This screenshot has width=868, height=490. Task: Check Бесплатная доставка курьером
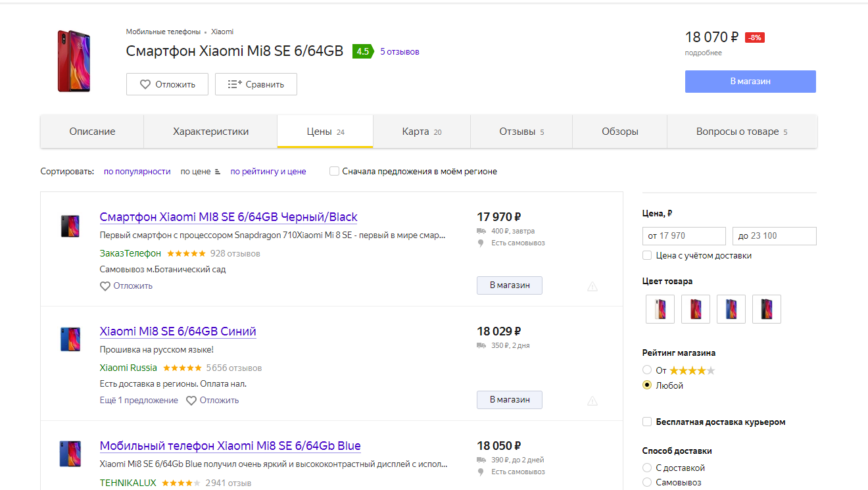tap(647, 422)
